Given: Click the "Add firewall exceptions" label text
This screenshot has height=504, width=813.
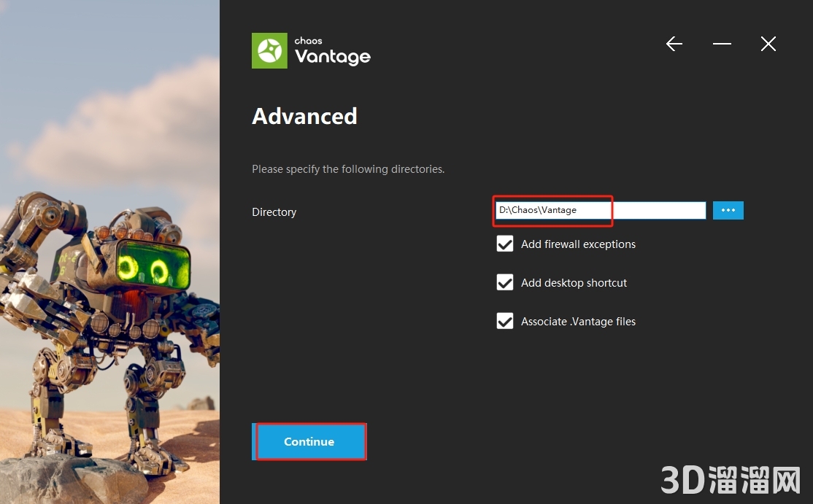Looking at the screenshot, I should click(578, 244).
